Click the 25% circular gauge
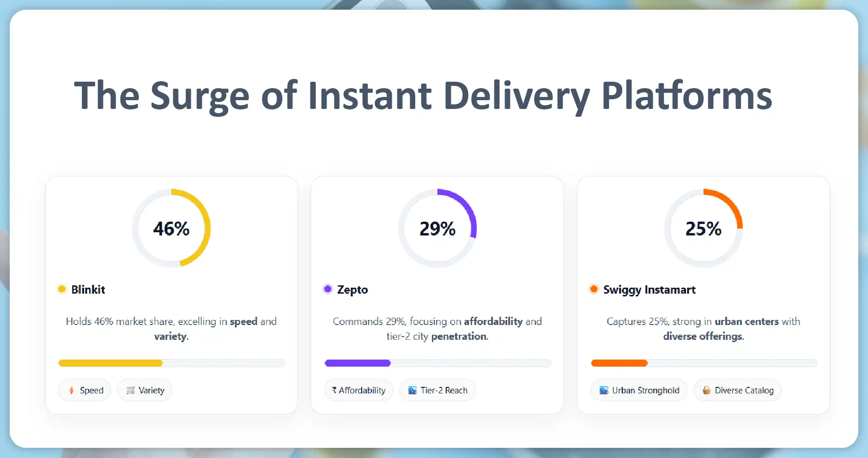Screen dimensions: 868x458 703,228
